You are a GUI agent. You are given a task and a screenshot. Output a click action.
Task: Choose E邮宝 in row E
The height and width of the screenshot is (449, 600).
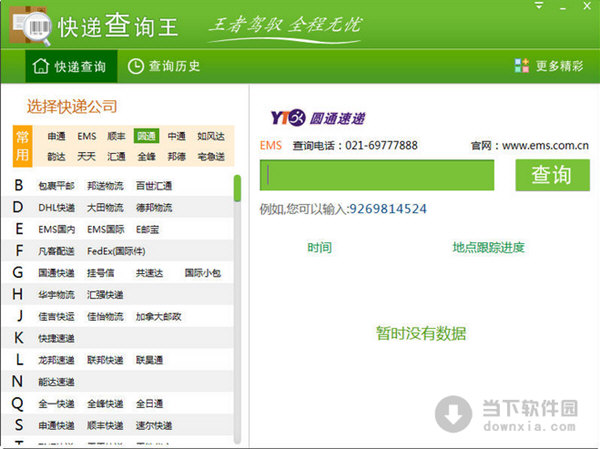tap(147, 230)
